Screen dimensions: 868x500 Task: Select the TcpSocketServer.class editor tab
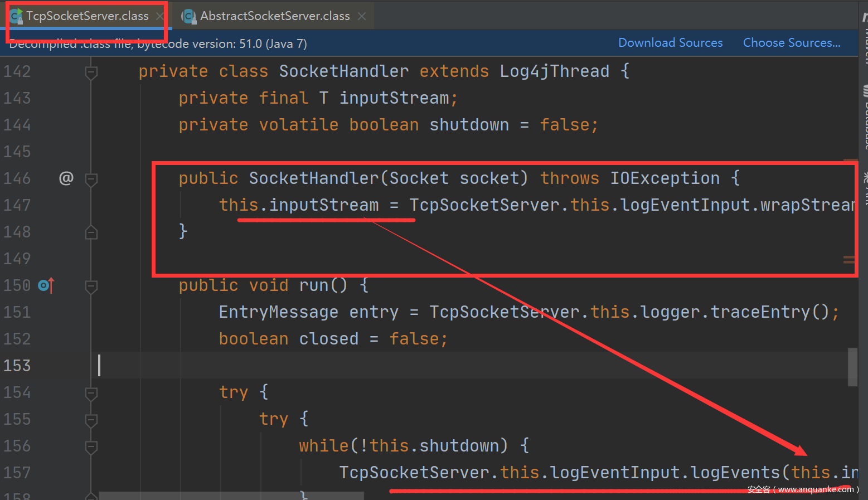(x=87, y=16)
